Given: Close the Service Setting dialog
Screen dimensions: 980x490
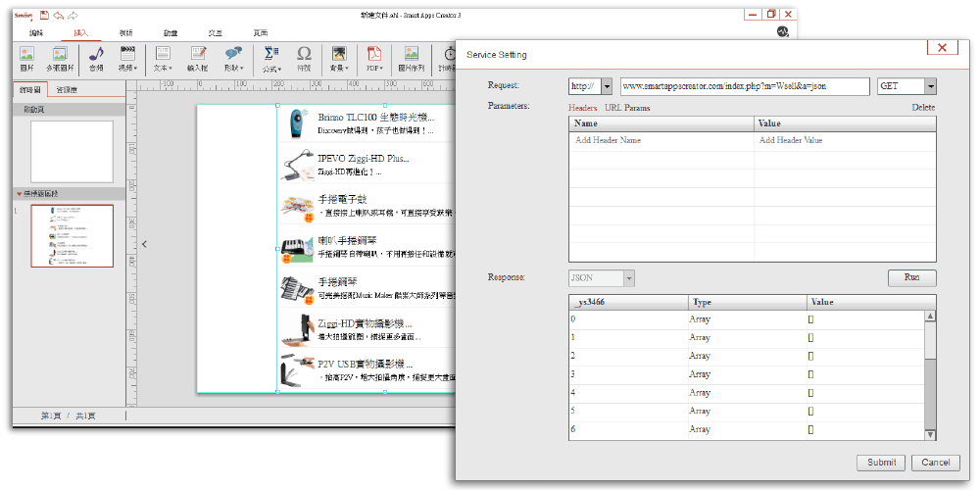Looking at the screenshot, I should 943,47.
